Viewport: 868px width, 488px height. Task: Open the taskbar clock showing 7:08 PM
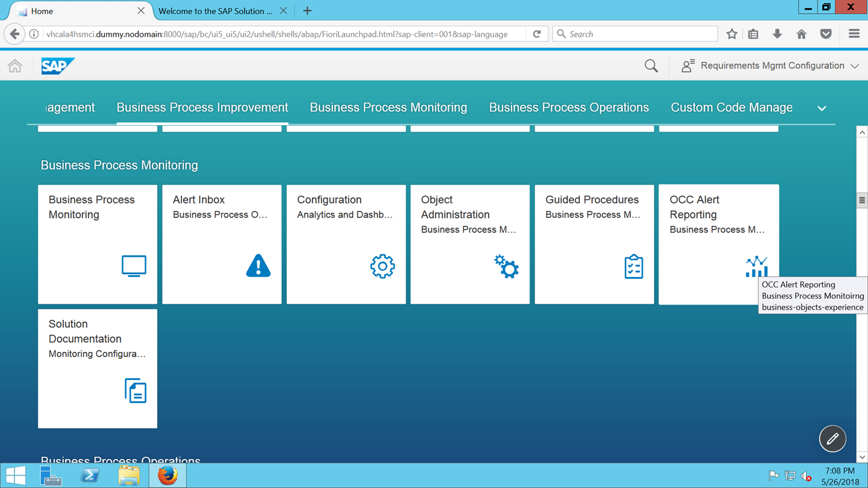point(840,476)
